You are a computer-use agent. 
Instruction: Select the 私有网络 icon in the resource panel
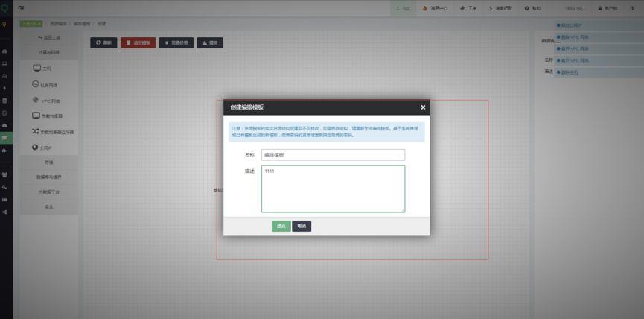36,84
